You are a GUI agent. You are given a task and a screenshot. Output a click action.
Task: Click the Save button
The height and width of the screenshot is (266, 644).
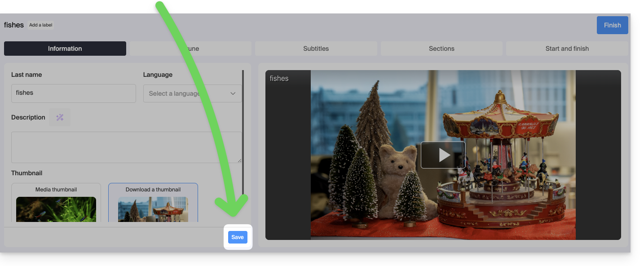click(x=238, y=237)
